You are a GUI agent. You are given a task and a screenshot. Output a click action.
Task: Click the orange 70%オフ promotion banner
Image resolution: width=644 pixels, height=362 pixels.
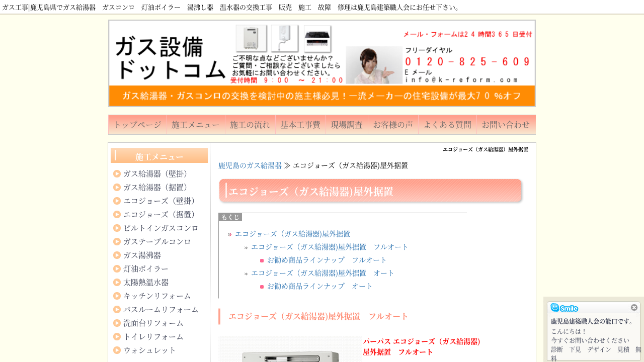322,96
